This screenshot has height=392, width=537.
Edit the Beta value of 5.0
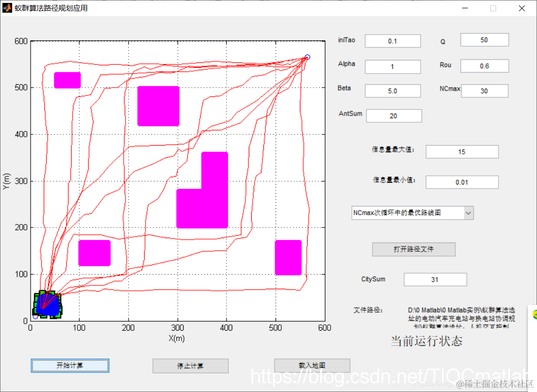pos(392,91)
